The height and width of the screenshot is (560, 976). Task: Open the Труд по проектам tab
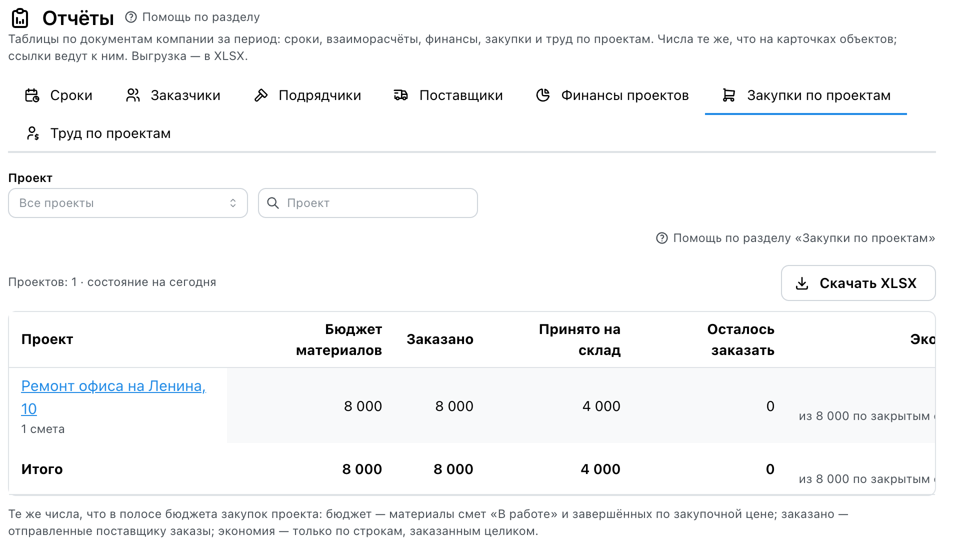tap(98, 133)
